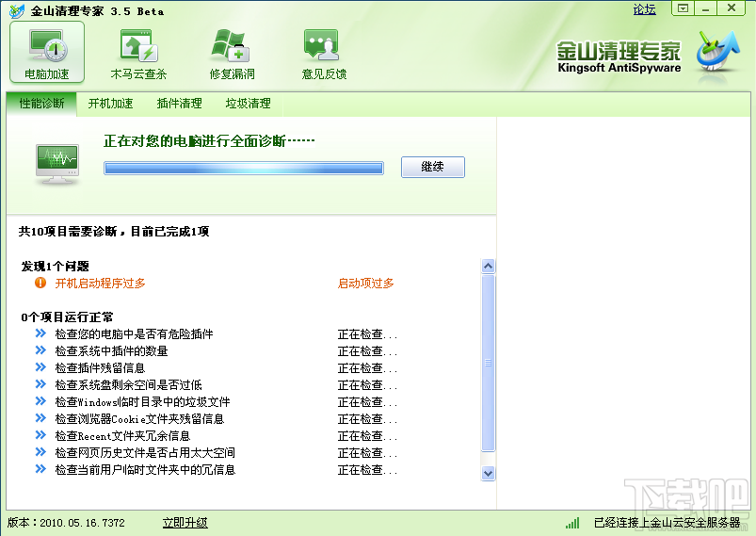The height and width of the screenshot is (536, 756).
Task: Click the 已经连接上金山云安全服务器 status text
Action: [667, 523]
